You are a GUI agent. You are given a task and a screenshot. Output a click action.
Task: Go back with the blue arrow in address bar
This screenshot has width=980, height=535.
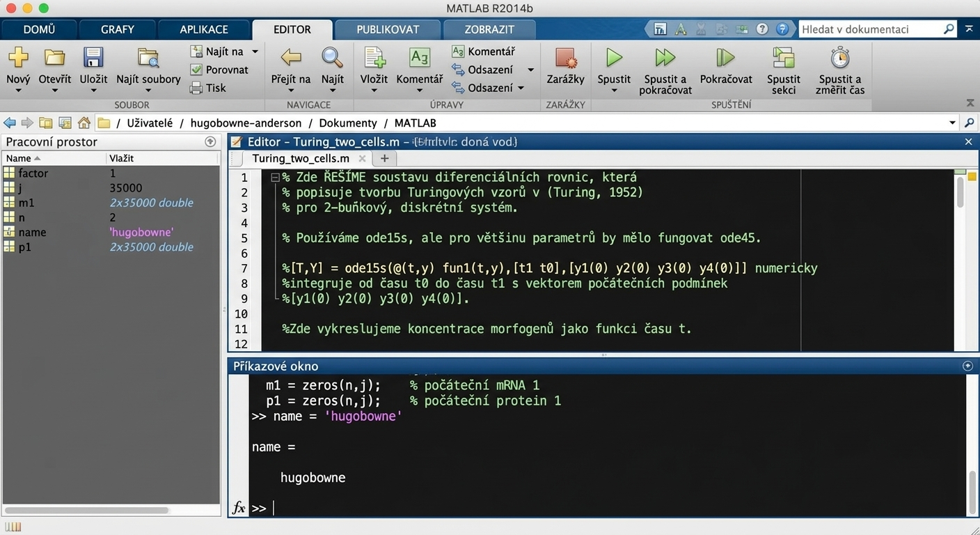click(x=10, y=123)
